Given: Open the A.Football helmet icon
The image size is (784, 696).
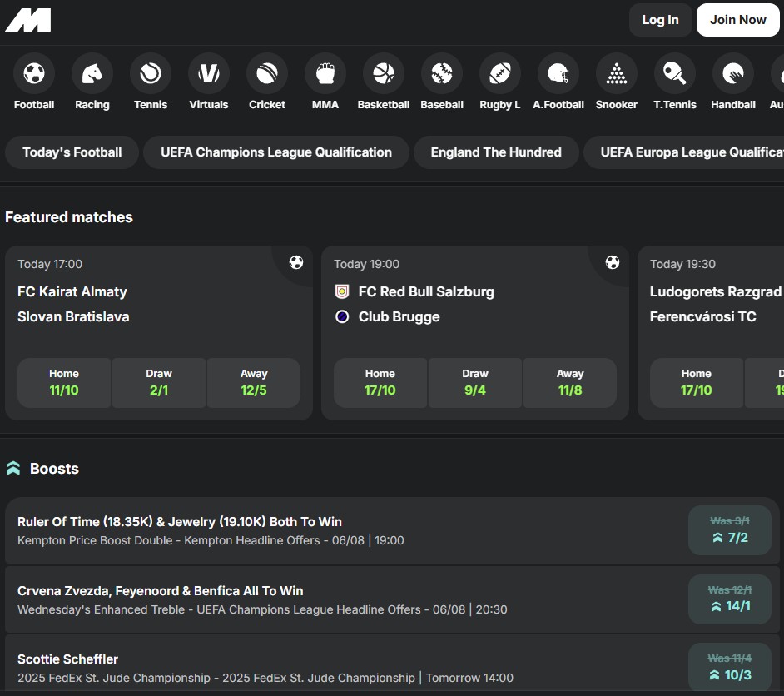Looking at the screenshot, I should [x=558, y=73].
